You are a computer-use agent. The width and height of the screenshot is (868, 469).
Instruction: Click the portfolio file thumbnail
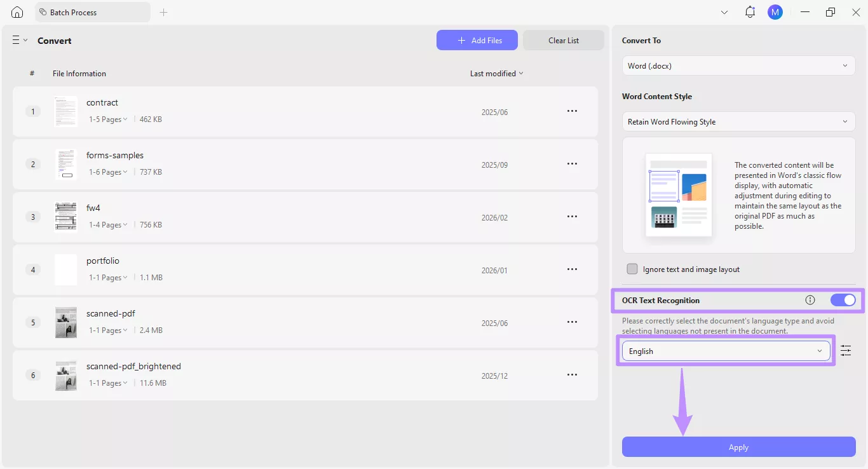click(65, 269)
